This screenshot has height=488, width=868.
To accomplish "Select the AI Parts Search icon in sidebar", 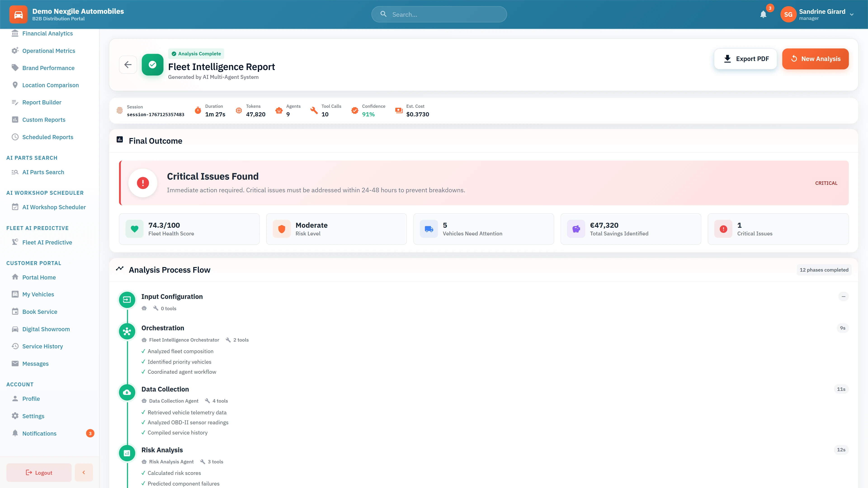I will coord(15,172).
